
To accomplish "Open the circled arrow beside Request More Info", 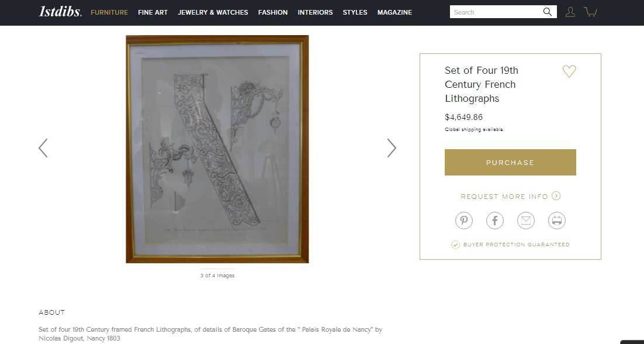I will coord(556,196).
